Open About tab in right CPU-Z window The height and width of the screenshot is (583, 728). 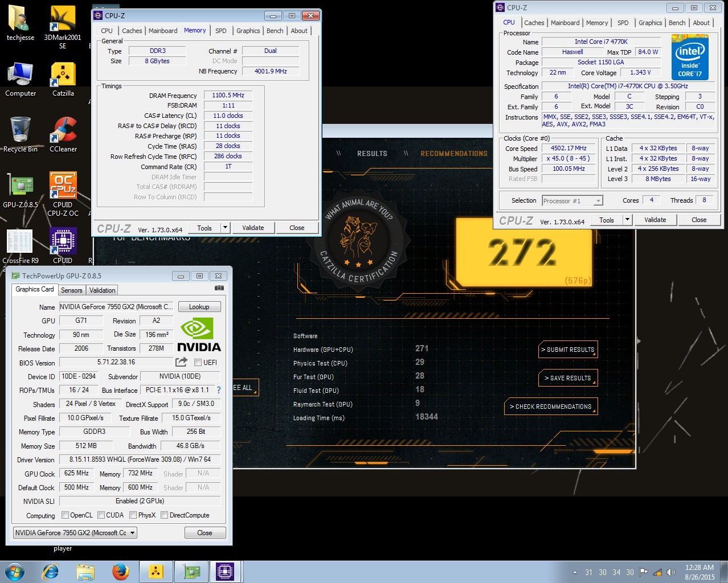tap(701, 23)
